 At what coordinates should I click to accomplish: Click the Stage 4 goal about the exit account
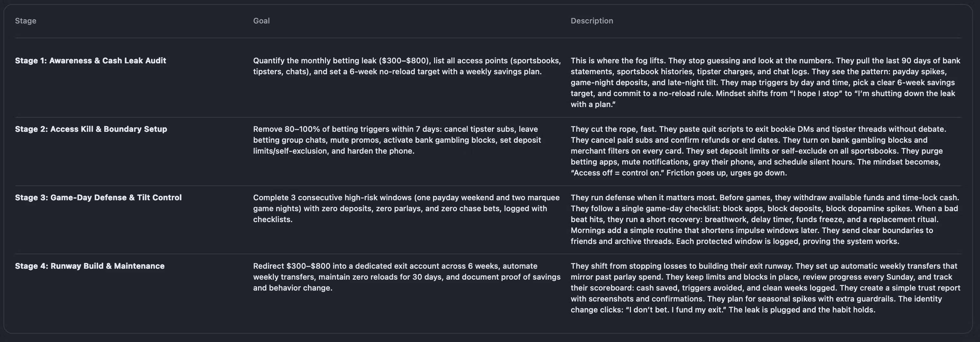[x=407, y=277]
